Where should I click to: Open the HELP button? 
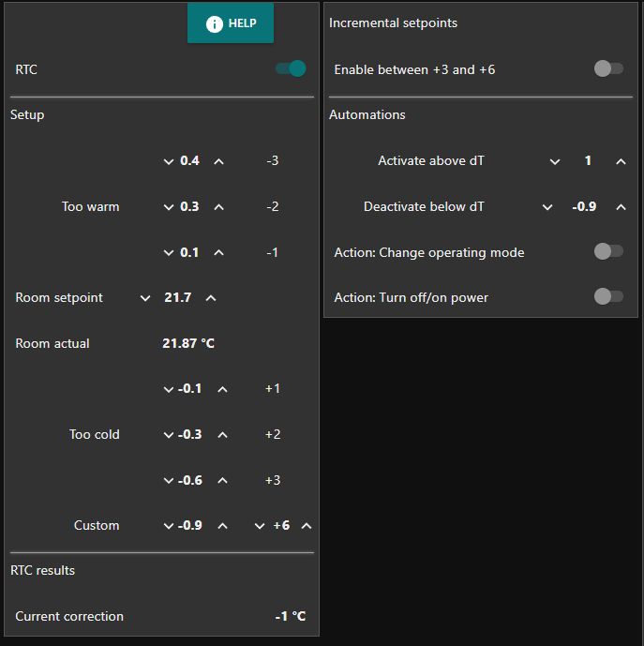(x=231, y=23)
